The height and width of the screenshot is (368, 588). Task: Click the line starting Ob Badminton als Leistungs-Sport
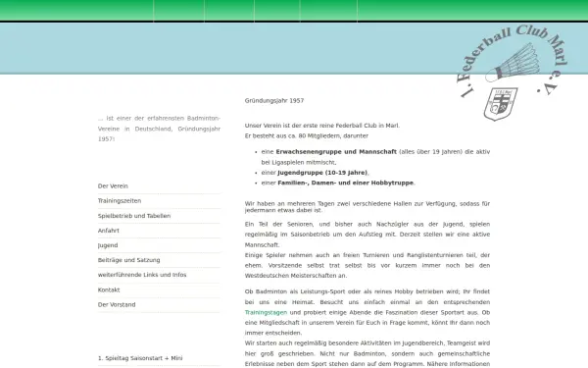tap(367, 291)
